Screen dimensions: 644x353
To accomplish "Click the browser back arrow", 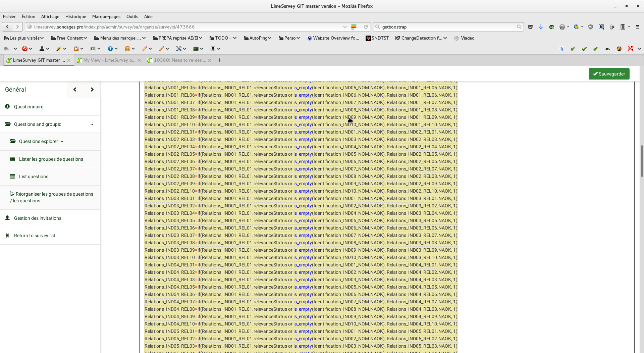I will coord(7,27).
